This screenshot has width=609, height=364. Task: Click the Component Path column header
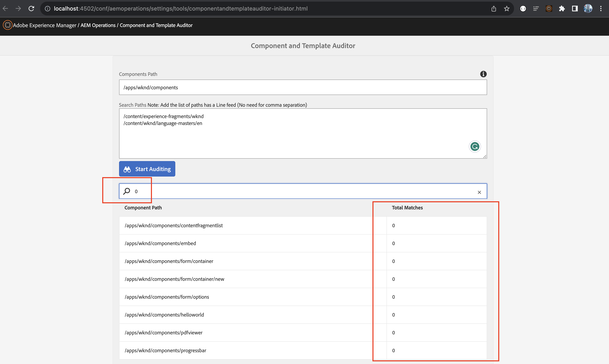click(x=143, y=208)
